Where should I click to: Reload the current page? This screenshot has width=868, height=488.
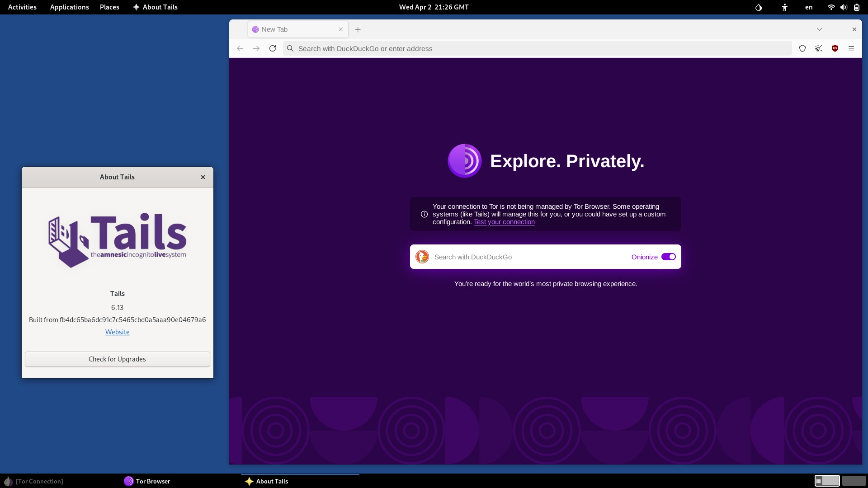[273, 48]
